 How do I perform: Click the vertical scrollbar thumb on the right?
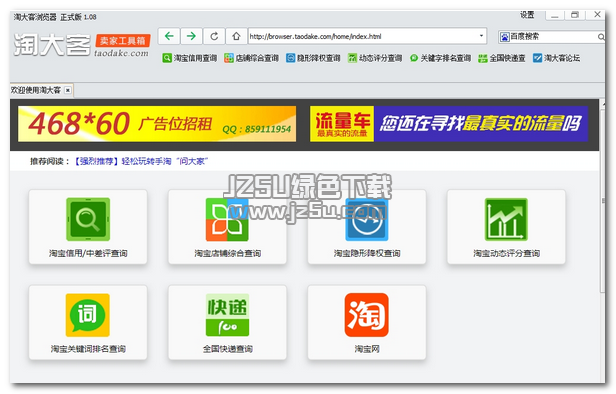coord(602,200)
